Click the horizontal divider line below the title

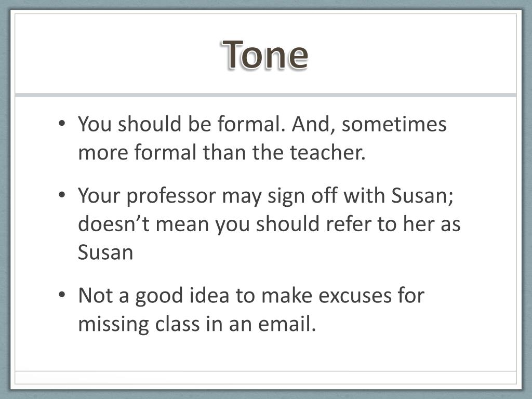pos(265,95)
